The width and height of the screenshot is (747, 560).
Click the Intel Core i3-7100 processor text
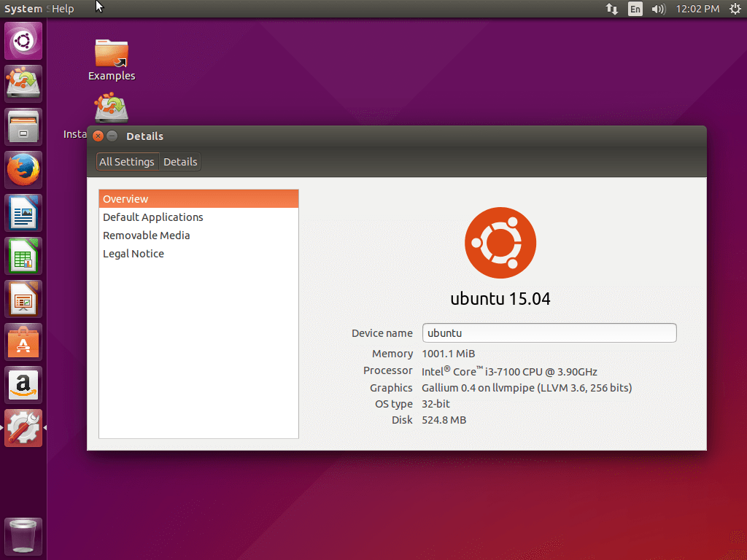coord(509,371)
